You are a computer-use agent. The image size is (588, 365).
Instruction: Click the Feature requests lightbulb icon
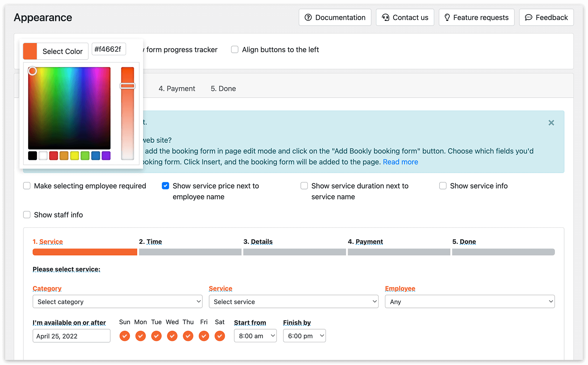(x=447, y=17)
